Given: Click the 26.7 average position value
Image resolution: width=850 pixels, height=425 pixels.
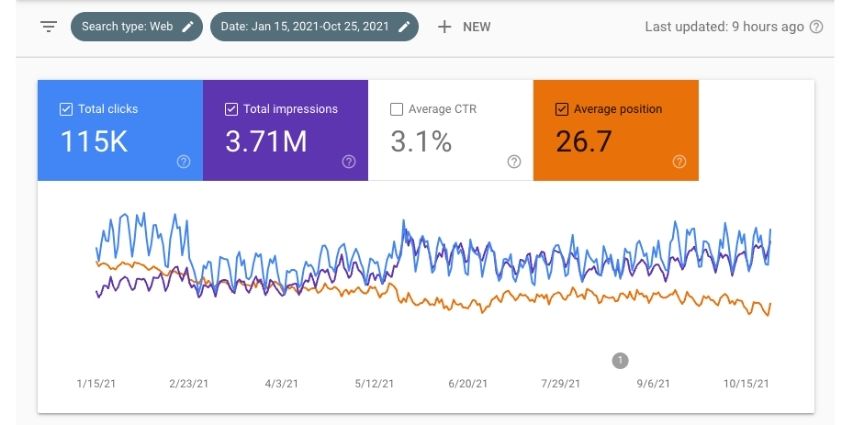Looking at the screenshot, I should pyautogui.click(x=584, y=141).
